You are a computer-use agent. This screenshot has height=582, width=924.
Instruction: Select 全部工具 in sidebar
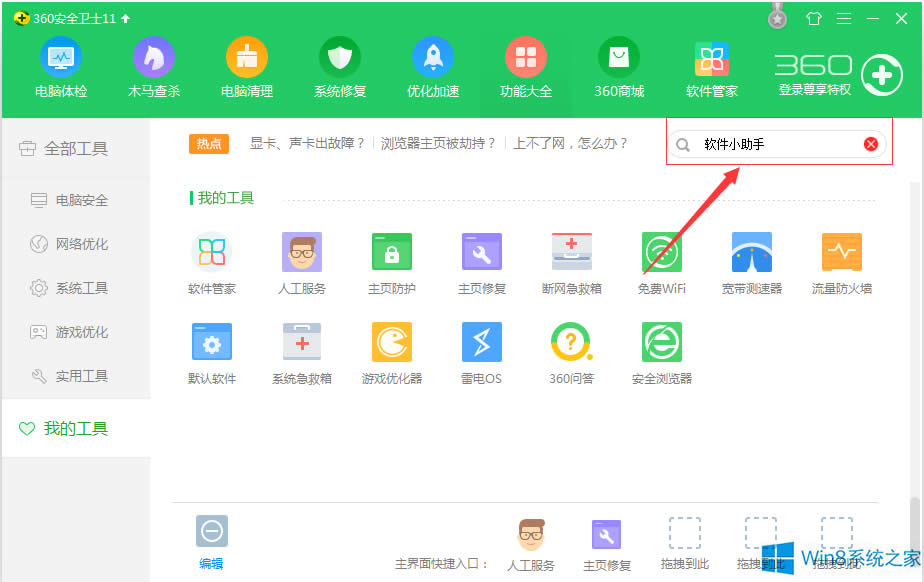(x=75, y=148)
